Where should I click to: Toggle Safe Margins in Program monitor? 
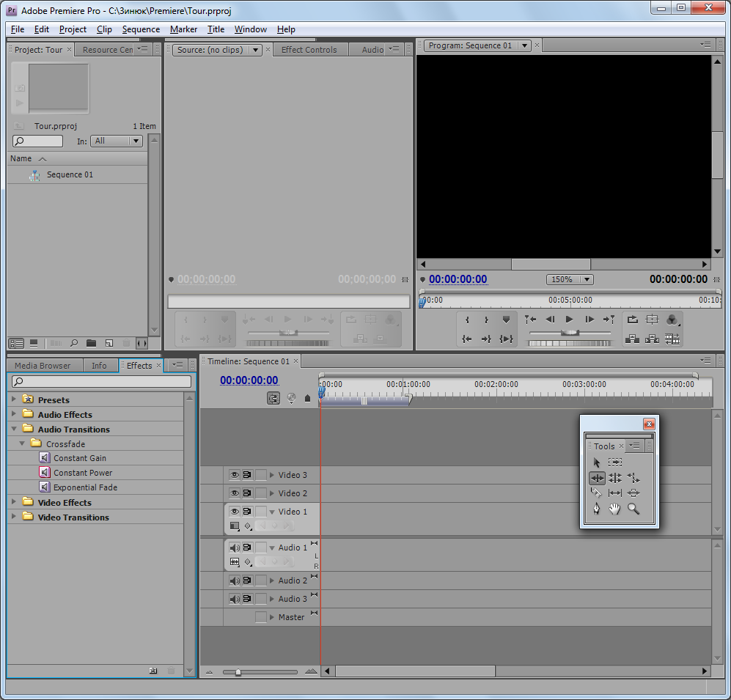click(x=652, y=320)
